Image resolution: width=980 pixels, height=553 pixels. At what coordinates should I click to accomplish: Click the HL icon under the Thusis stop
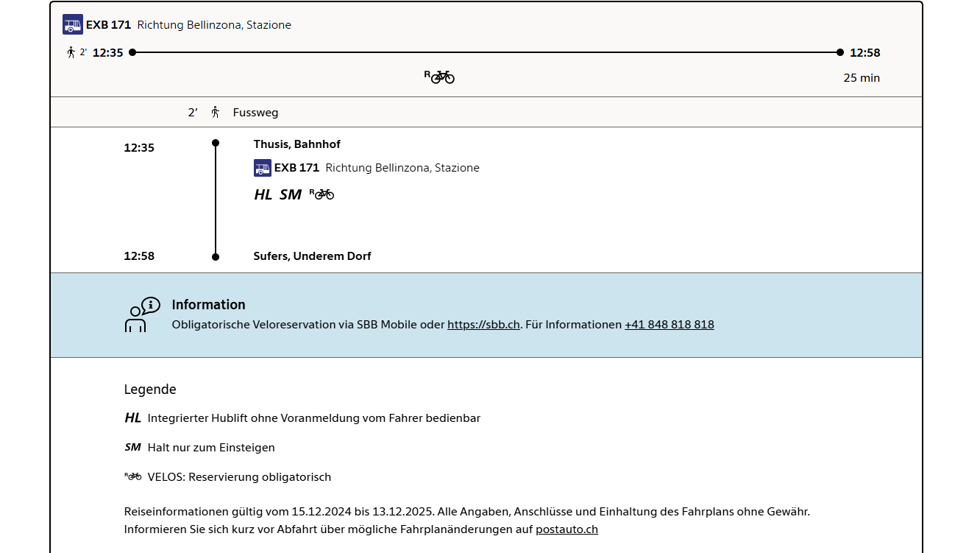(263, 194)
